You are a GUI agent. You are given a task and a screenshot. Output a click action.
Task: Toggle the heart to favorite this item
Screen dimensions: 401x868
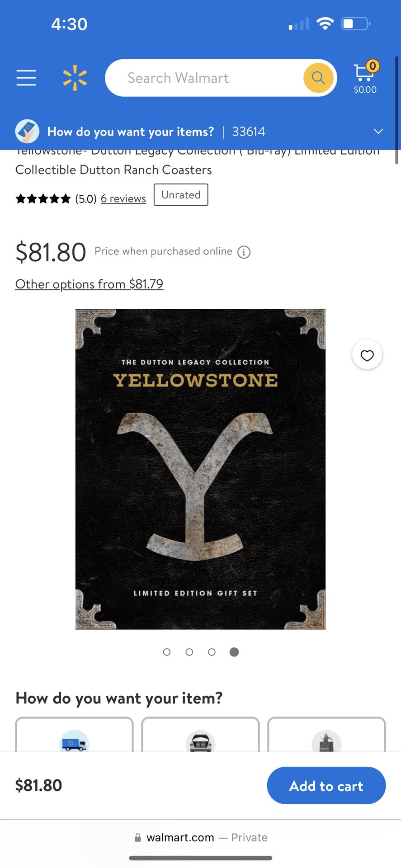coord(367,354)
